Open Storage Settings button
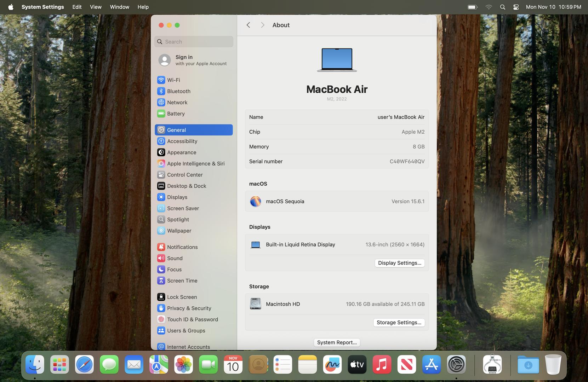The height and width of the screenshot is (382, 588). pyautogui.click(x=399, y=322)
